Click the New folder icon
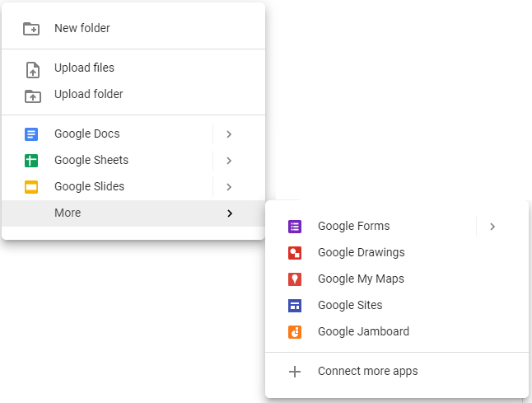The image size is (532, 403). 31,29
